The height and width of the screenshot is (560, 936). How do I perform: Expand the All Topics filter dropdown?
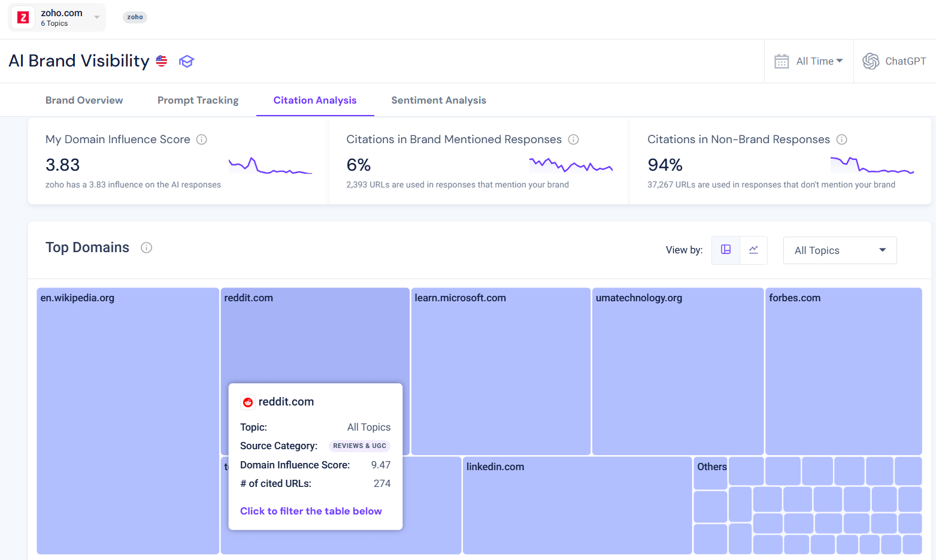[840, 250]
